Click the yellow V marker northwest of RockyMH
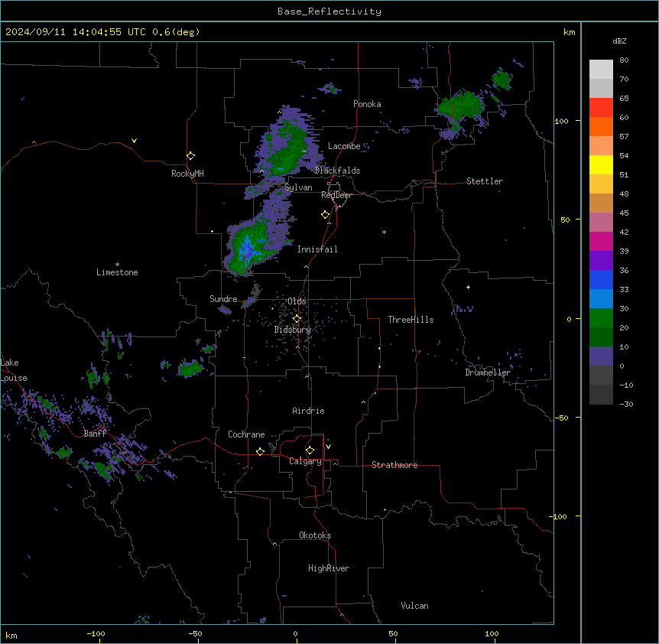Viewport: 659px width, 644px height. (134, 141)
